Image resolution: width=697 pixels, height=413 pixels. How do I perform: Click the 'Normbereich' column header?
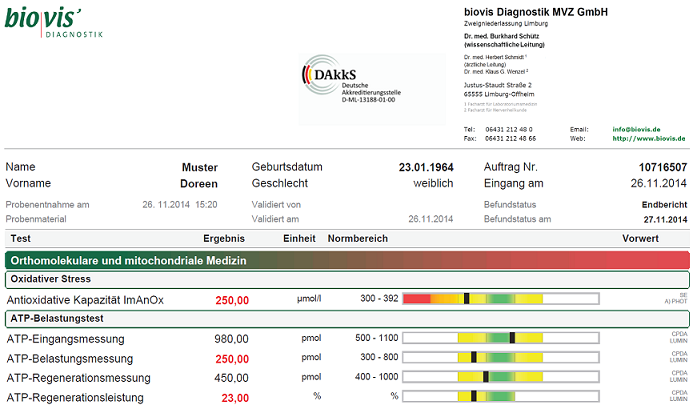358,238
